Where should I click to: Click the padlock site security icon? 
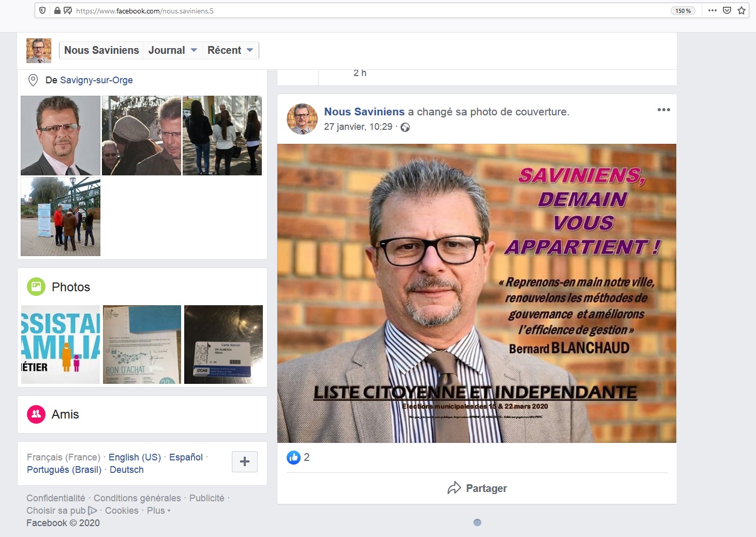(57, 11)
